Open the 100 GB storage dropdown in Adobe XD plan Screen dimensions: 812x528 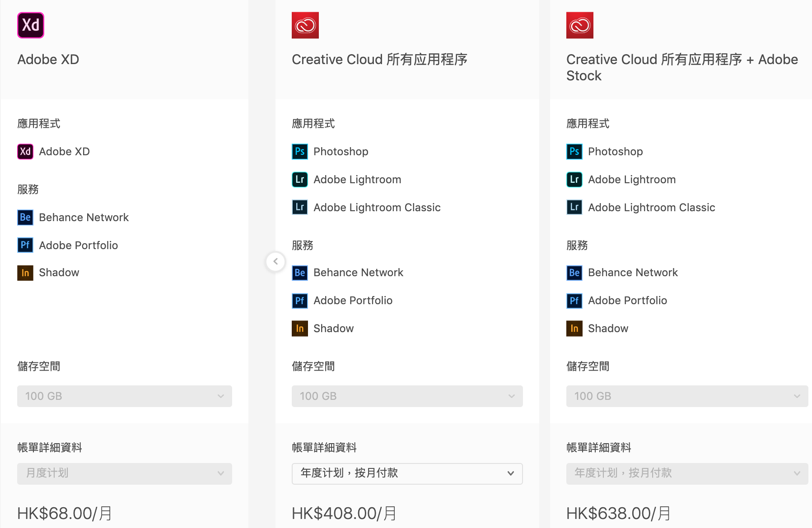(125, 396)
